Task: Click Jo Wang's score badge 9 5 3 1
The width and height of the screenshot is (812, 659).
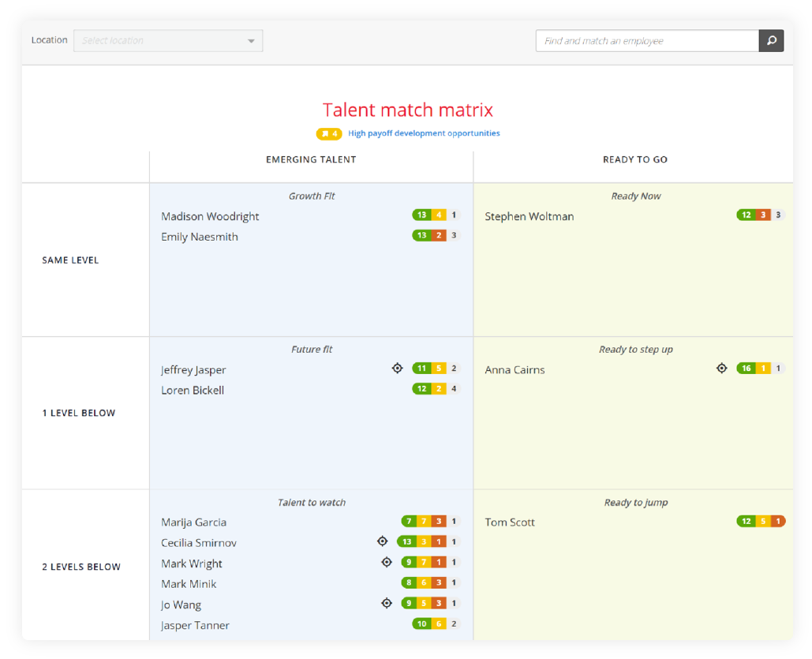Action: [x=431, y=603]
